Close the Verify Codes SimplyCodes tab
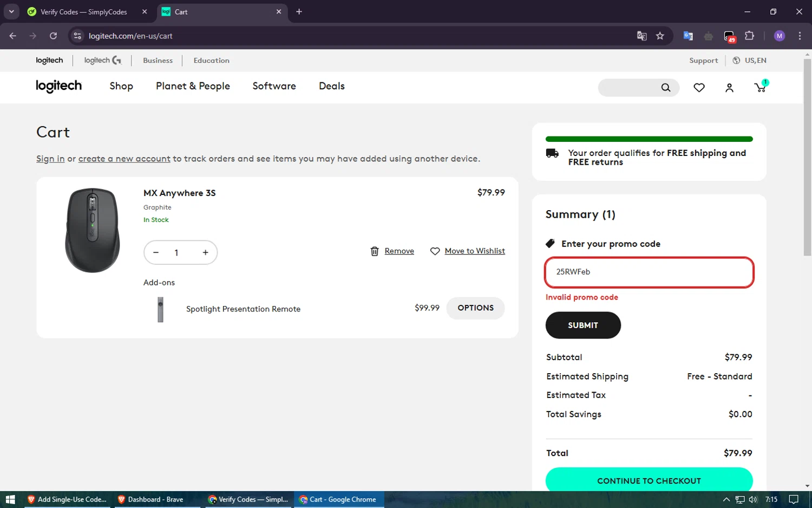 (x=145, y=11)
